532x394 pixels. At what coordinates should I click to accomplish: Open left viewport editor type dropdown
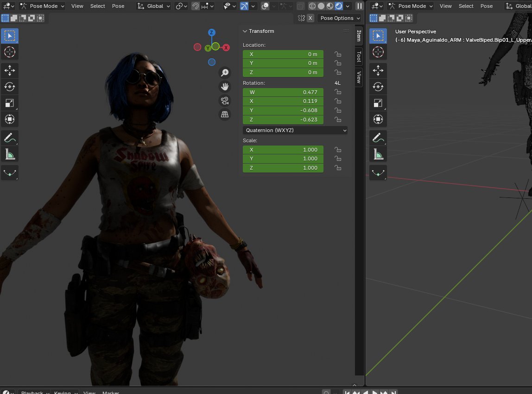(x=8, y=6)
